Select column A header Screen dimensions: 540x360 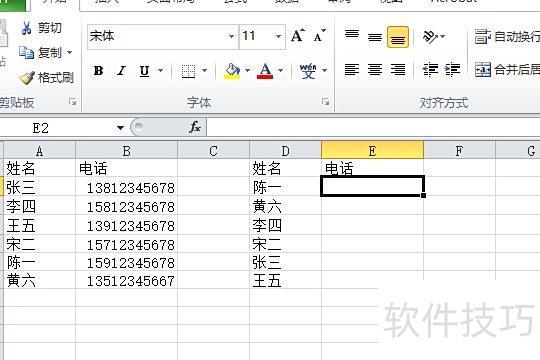39,151
